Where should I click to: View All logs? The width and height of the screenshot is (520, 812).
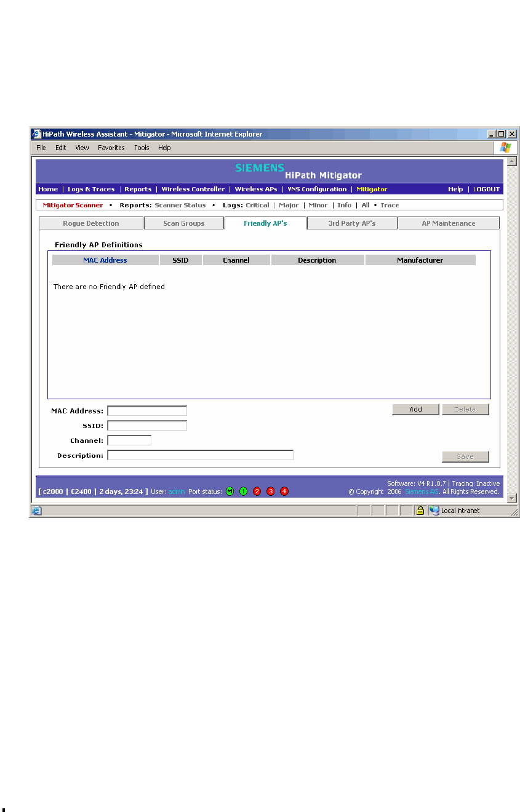[366, 205]
